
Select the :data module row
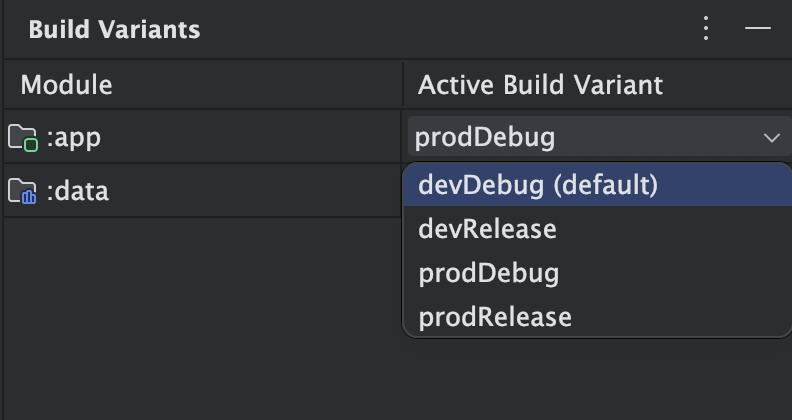(202, 191)
